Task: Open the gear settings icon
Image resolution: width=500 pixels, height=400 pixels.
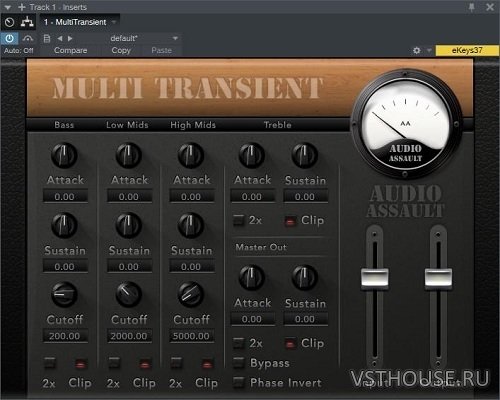Action: [x=417, y=50]
